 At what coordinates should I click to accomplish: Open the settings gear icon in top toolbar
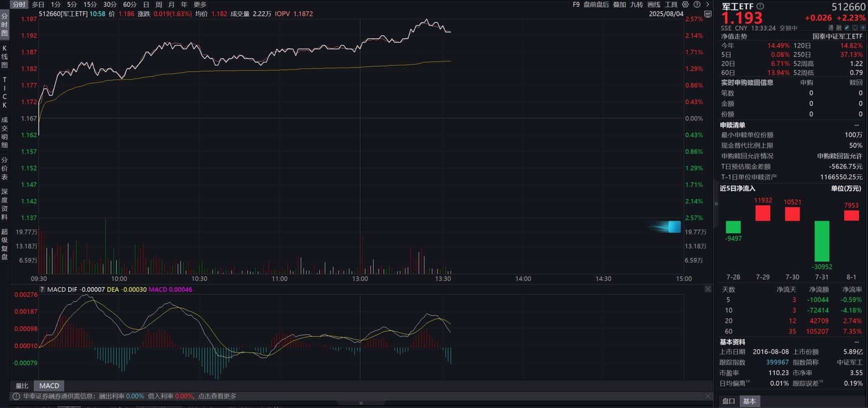pos(685,5)
